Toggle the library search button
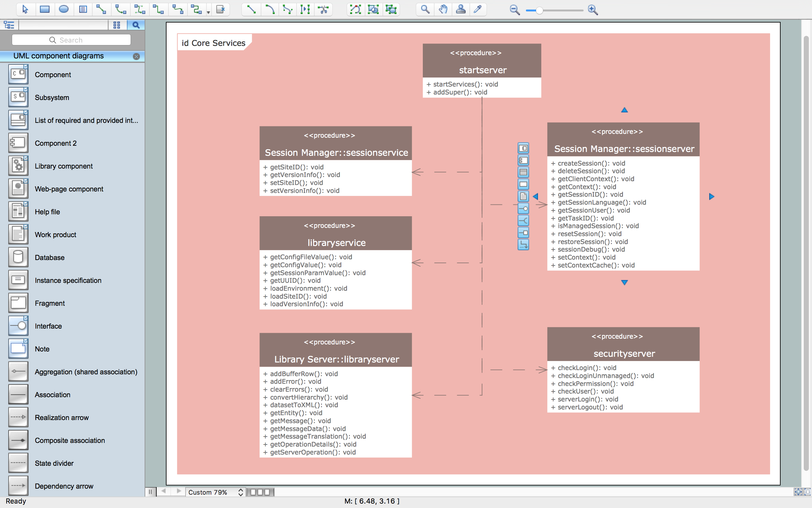The image size is (812, 508). click(x=135, y=25)
